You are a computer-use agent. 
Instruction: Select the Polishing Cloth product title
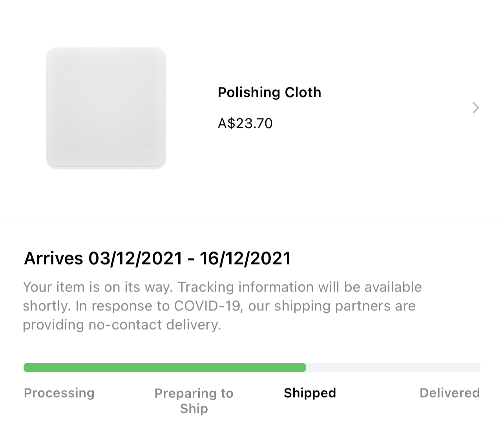pyautogui.click(x=269, y=92)
